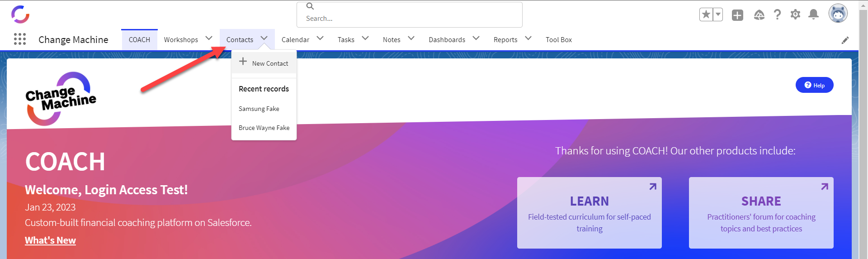This screenshot has height=259, width=868.
Task: Open the Workshops tab
Action: coord(181,40)
